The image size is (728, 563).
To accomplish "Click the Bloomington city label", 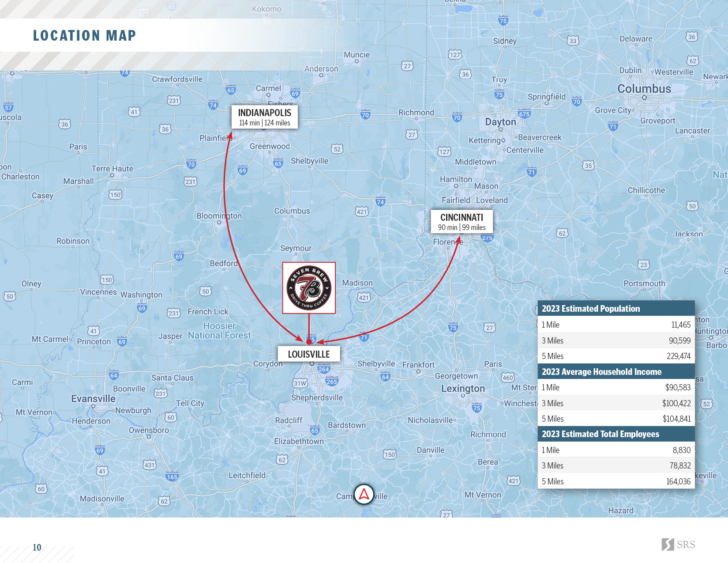I will click(x=219, y=216).
